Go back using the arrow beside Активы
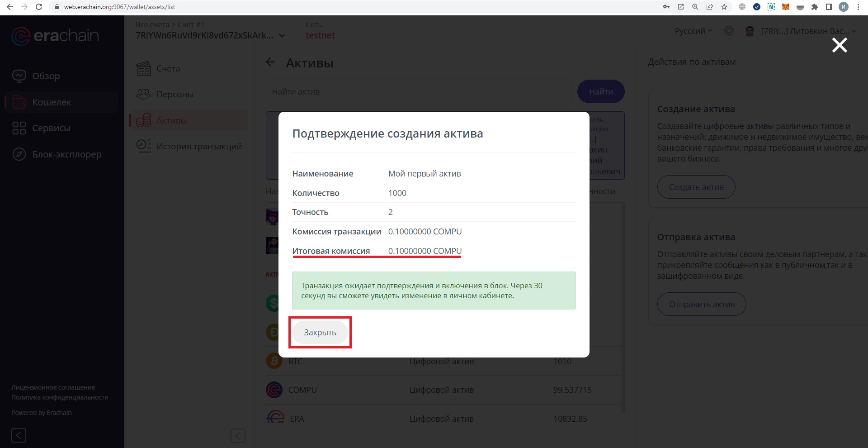 tap(270, 62)
